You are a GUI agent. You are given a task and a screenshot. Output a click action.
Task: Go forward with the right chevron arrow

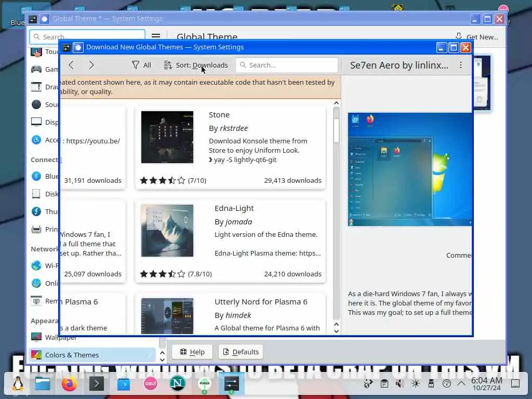pyautogui.click(x=91, y=65)
